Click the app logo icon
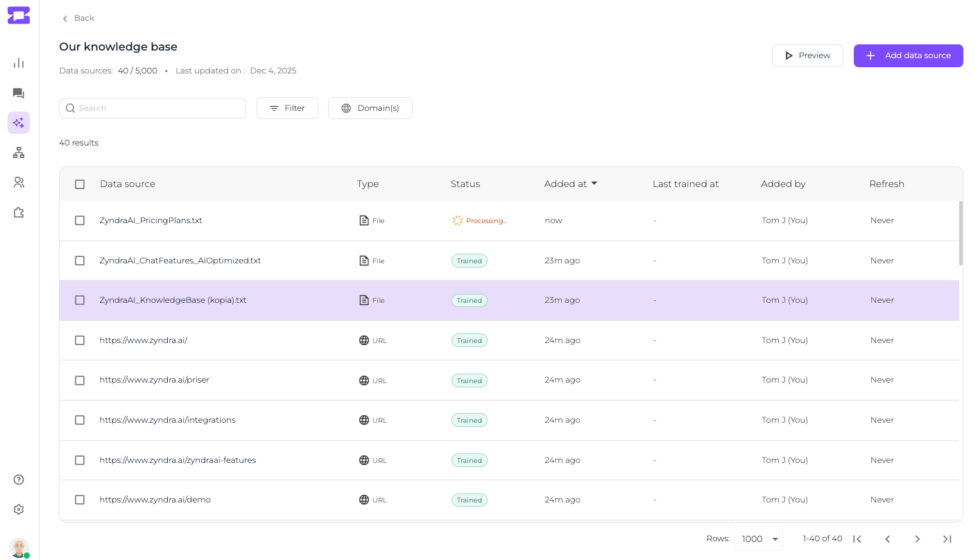 pyautogui.click(x=19, y=15)
